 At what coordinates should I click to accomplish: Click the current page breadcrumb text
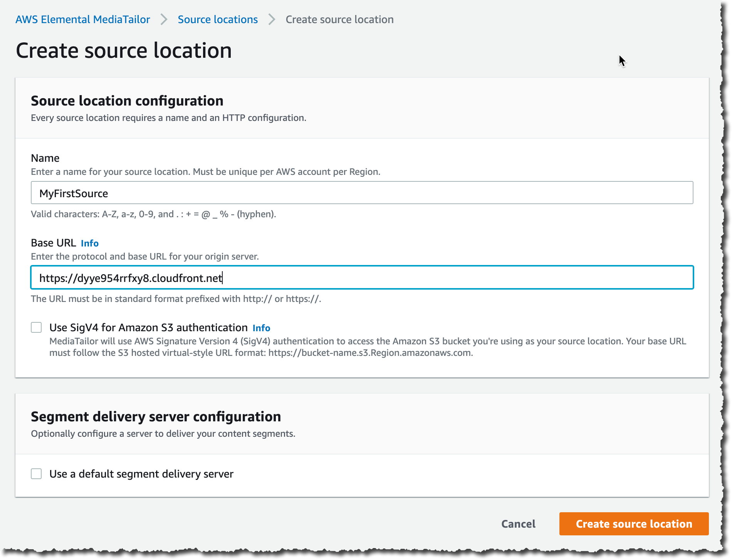point(339,19)
